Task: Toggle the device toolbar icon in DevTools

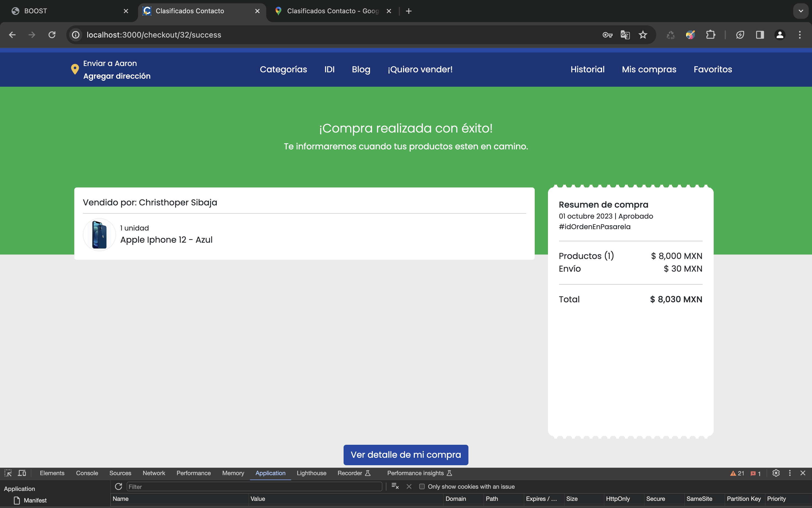Action: 22,473
